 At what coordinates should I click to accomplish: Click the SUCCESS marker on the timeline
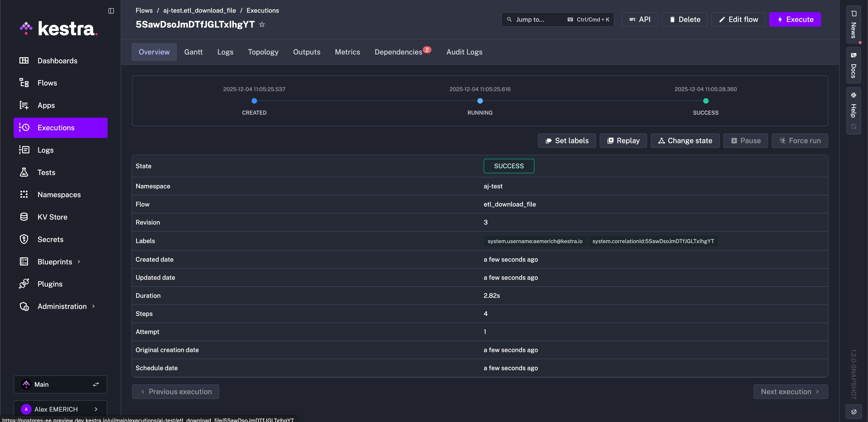pos(705,101)
